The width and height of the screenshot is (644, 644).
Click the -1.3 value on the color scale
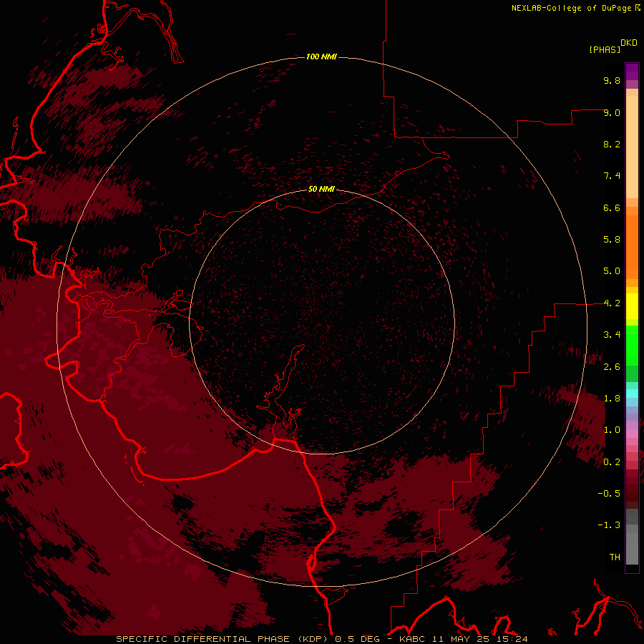click(x=609, y=525)
